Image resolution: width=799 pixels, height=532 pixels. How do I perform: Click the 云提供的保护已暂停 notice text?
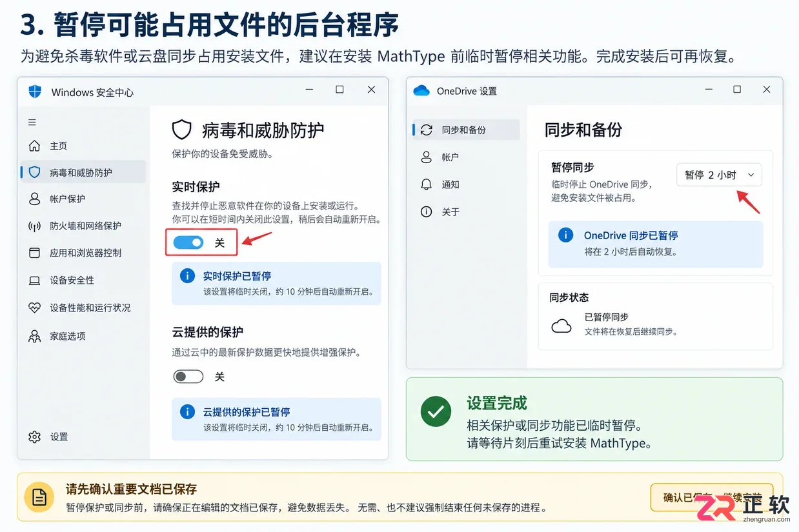click(246, 411)
